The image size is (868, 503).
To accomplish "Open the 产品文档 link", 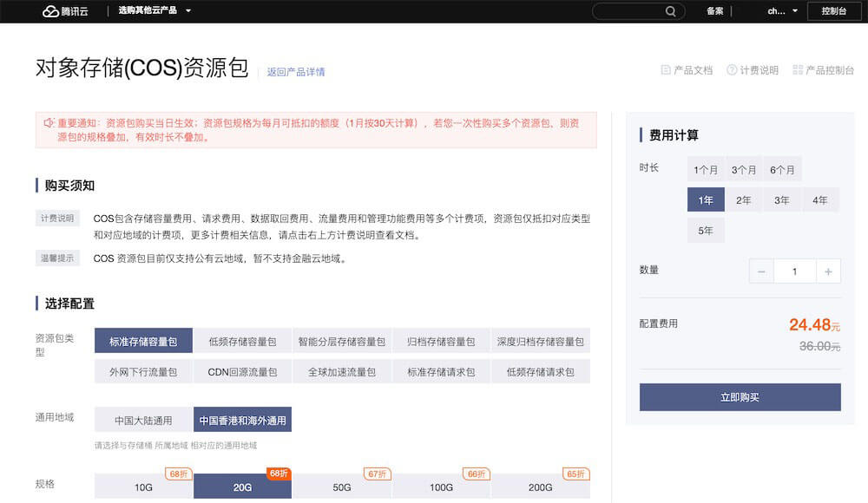I will [693, 70].
